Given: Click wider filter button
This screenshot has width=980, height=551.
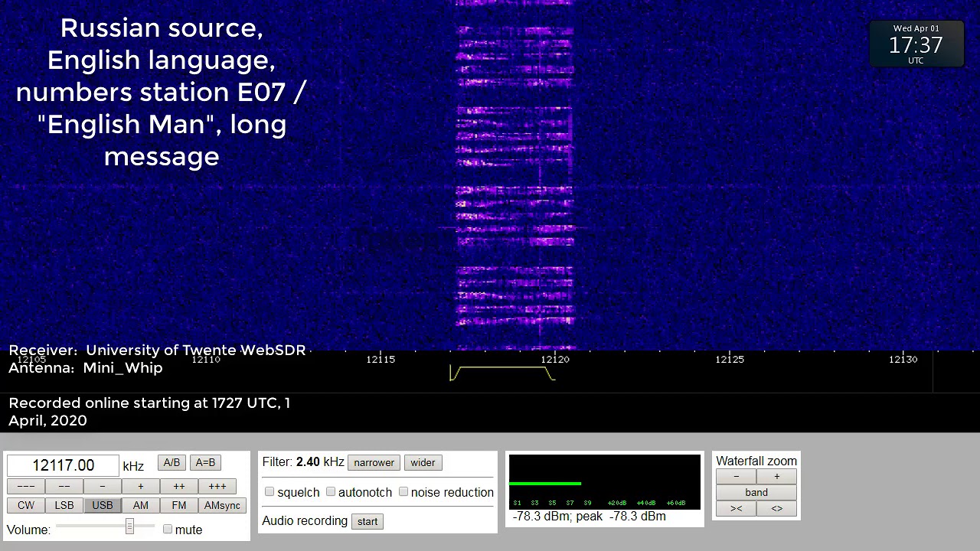Looking at the screenshot, I should (423, 463).
